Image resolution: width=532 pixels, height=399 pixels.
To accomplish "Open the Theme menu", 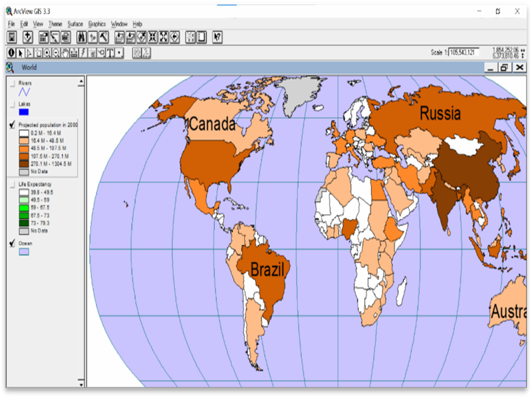I will tap(55, 24).
